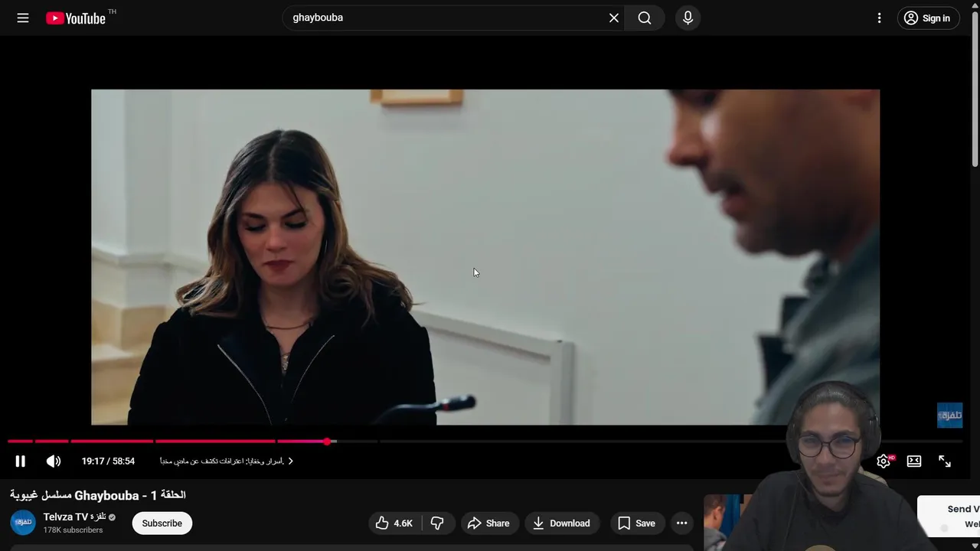Open suggested video thumbnail beside webcam
The width and height of the screenshot is (980, 551).
pyautogui.click(x=729, y=522)
